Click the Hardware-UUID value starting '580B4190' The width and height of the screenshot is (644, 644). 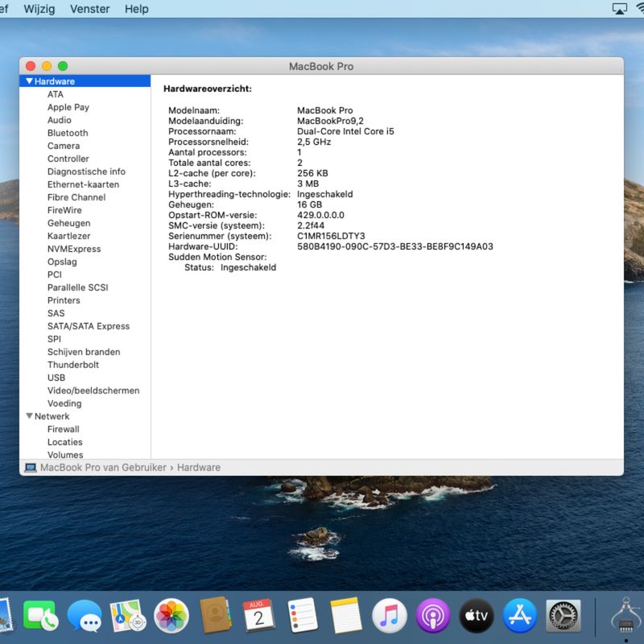(395, 246)
